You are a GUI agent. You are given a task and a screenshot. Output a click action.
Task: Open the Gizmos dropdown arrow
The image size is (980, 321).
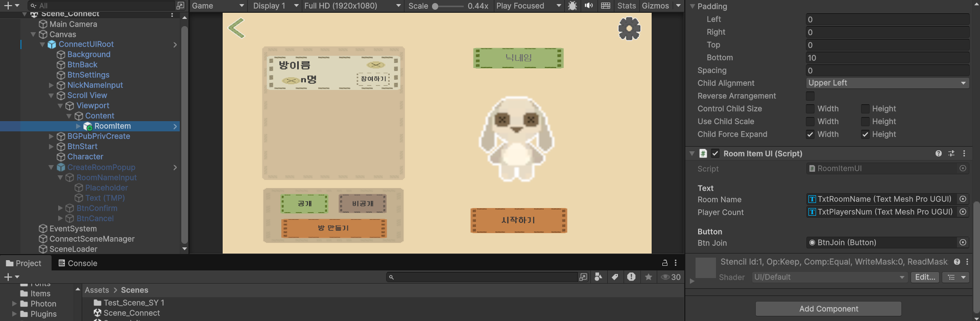point(678,6)
